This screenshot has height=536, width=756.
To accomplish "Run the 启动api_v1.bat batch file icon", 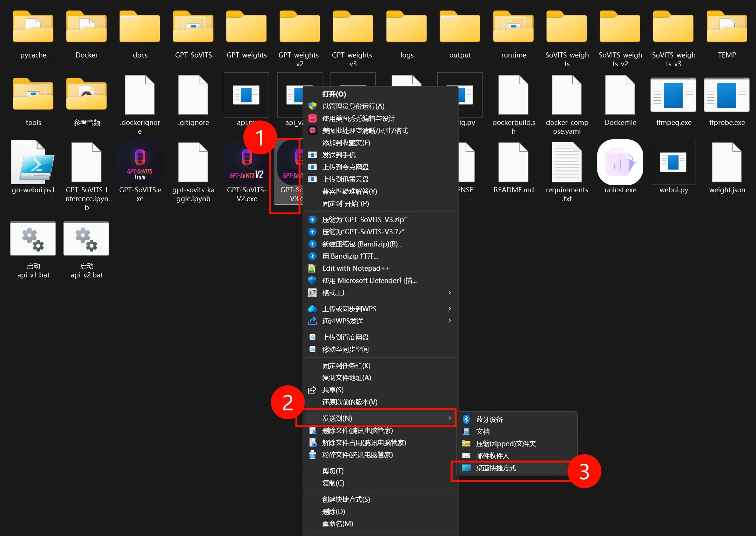I will click(33, 239).
